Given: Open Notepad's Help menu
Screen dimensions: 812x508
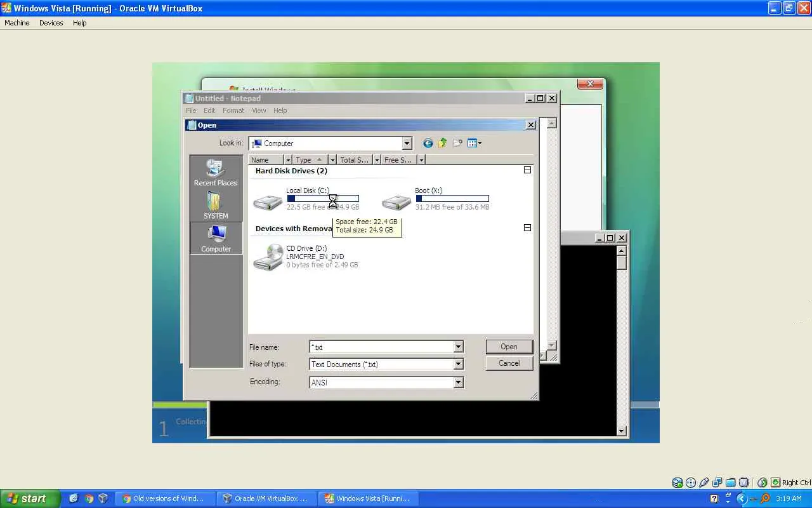Looking at the screenshot, I should (280, 110).
